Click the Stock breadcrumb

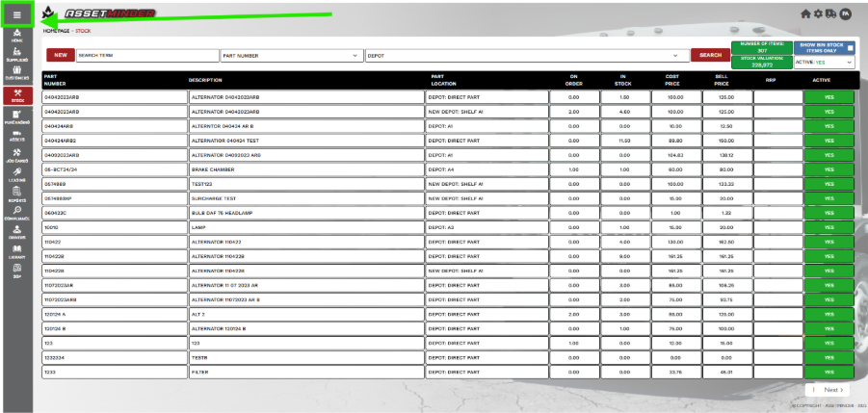pos(83,31)
